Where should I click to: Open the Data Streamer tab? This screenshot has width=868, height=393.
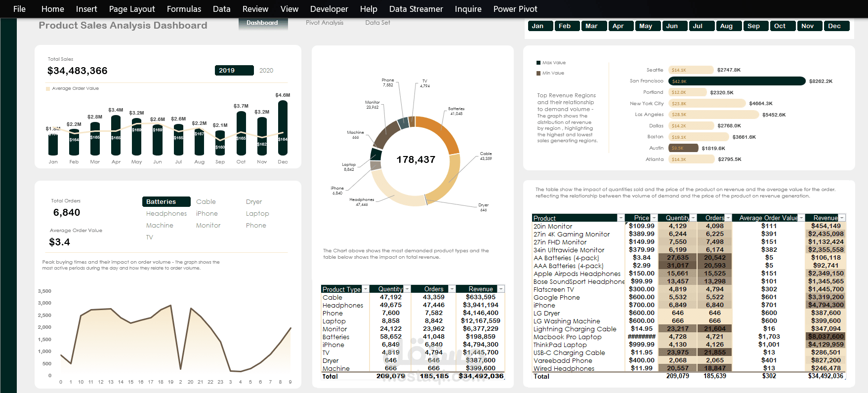(x=416, y=9)
